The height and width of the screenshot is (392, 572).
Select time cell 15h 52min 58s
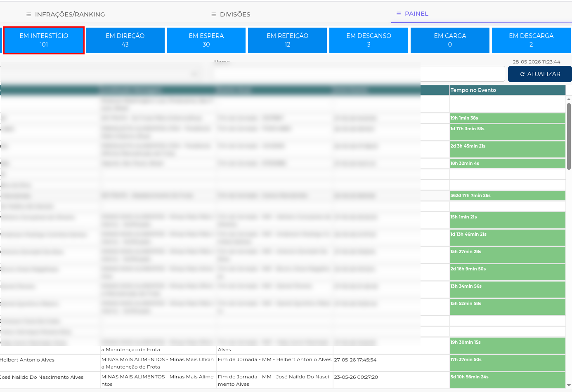pyautogui.click(x=507, y=307)
